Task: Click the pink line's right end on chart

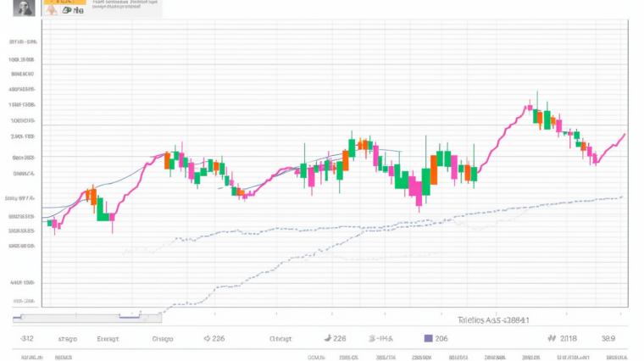Action: [625, 134]
